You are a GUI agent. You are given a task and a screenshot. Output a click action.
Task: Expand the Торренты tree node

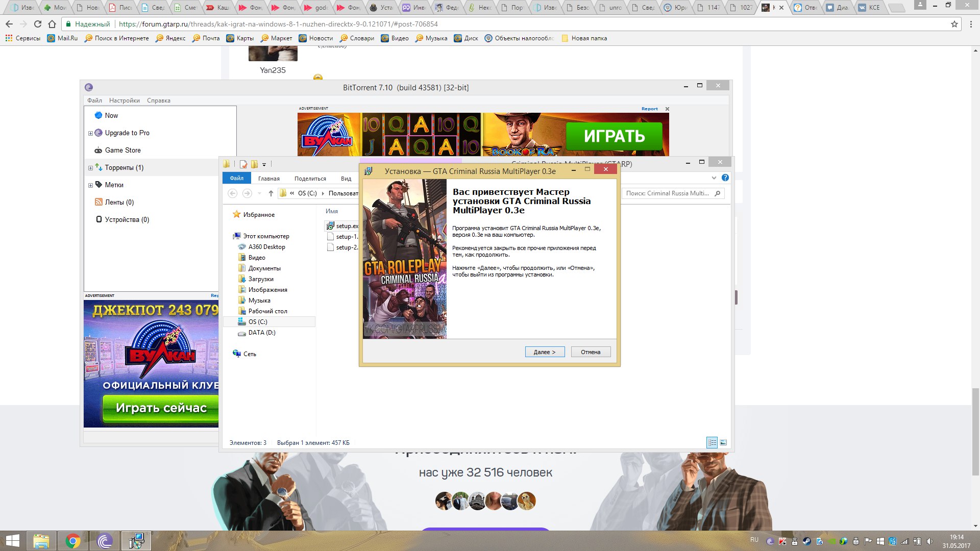90,168
